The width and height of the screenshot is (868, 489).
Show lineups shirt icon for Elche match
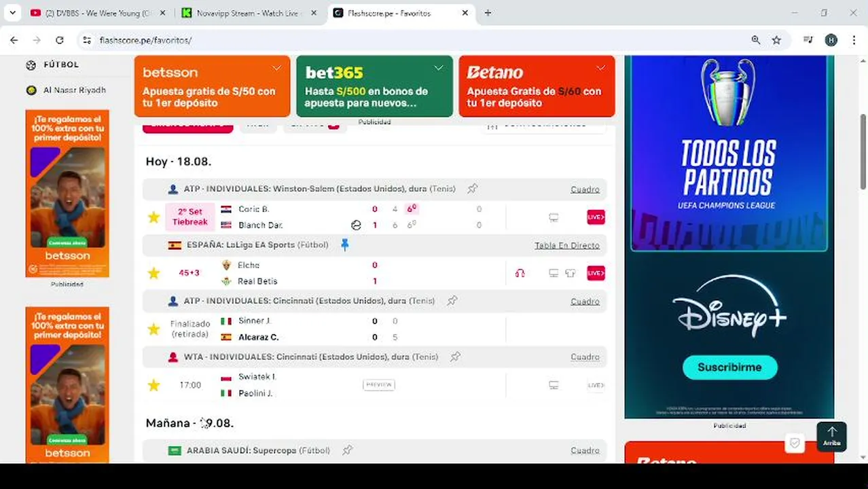pyautogui.click(x=570, y=273)
